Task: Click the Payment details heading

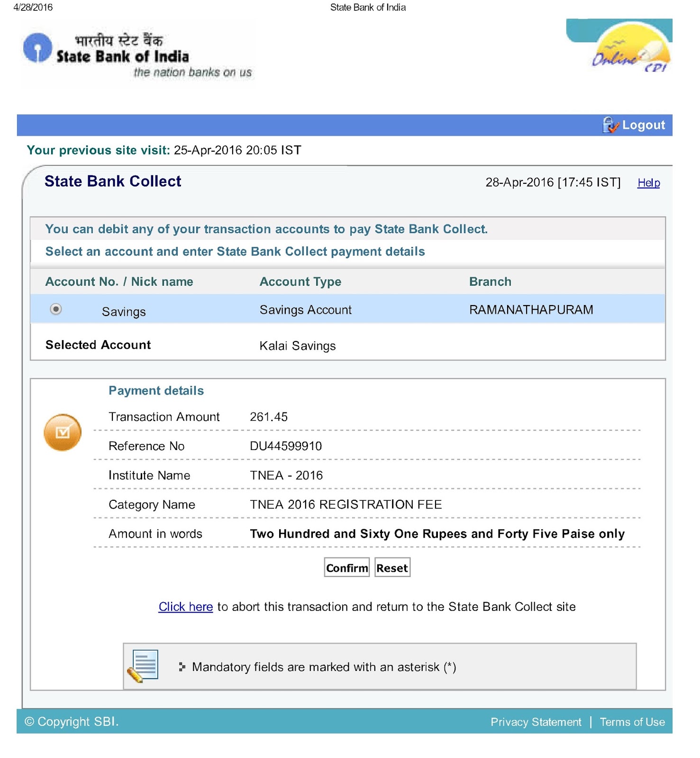Action: click(x=156, y=391)
